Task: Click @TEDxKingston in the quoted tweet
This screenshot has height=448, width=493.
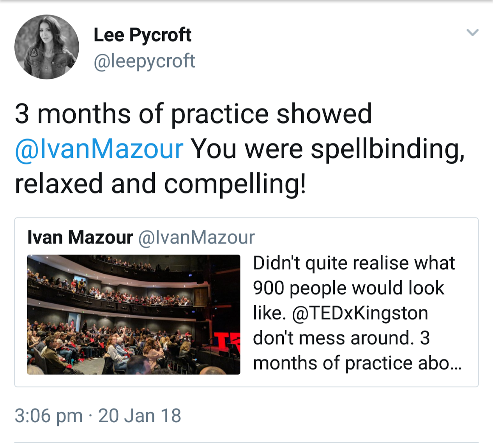Action: [x=360, y=313]
